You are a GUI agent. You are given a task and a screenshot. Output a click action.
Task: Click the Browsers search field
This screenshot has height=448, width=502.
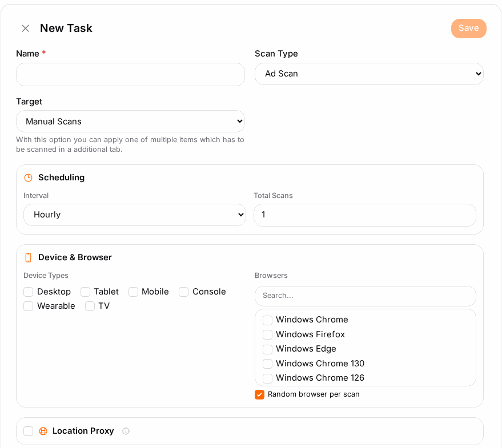(x=366, y=296)
